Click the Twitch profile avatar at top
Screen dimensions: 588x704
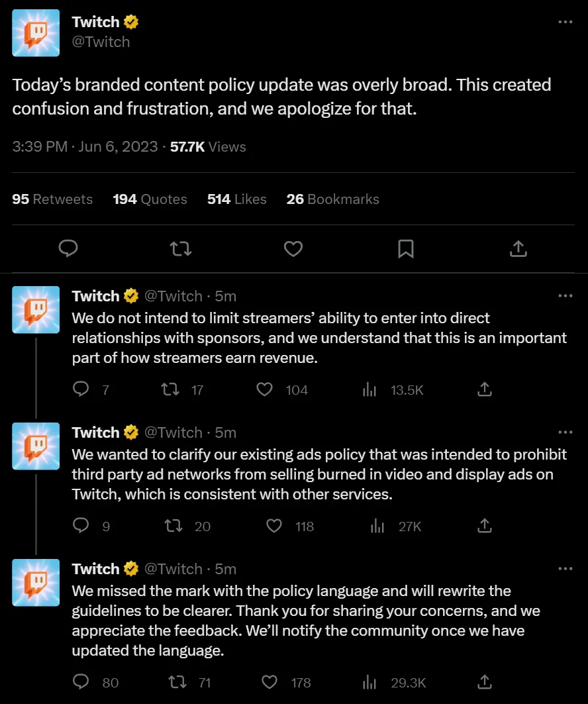[x=36, y=32]
